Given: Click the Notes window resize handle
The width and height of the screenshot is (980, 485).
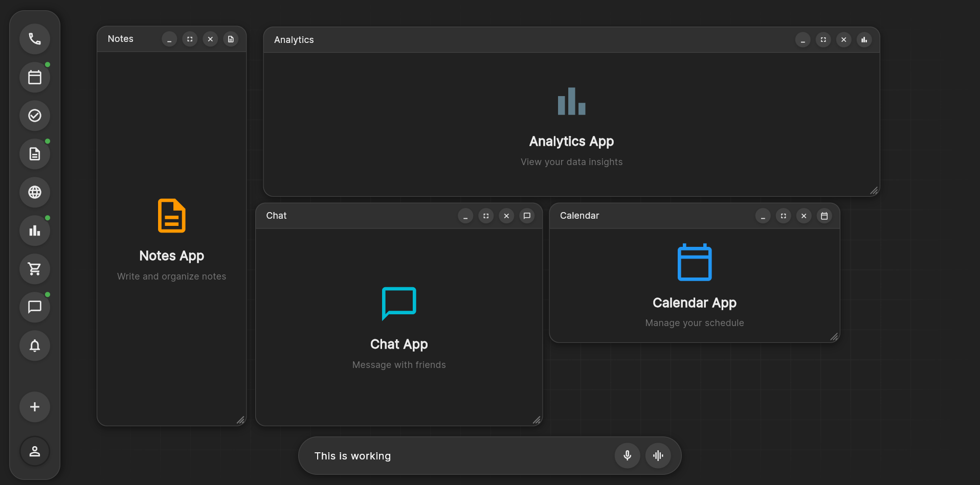Looking at the screenshot, I should [240, 420].
